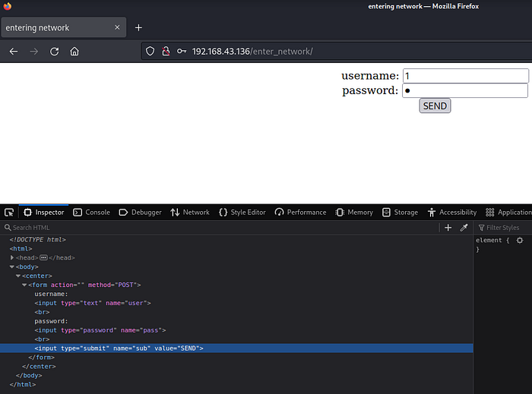Viewport: 532px width, 394px height.
Task: Show insecure connection padlock info
Action: point(166,52)
